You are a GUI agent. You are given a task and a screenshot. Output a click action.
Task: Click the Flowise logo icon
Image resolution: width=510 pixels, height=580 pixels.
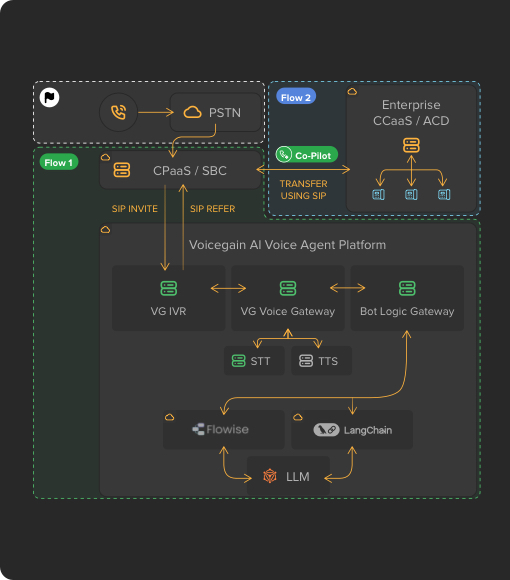pos(198,429)
